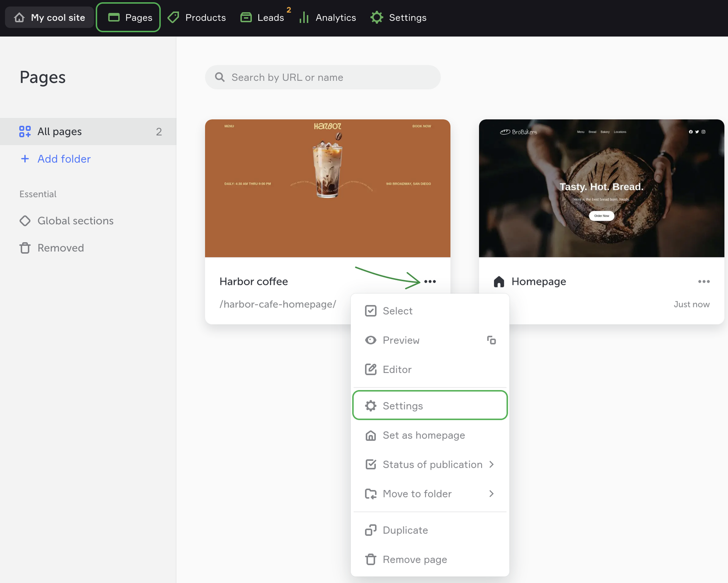Expand the Status of publication submenu
The width and height of the screenshot is (728, 583).
432,464
